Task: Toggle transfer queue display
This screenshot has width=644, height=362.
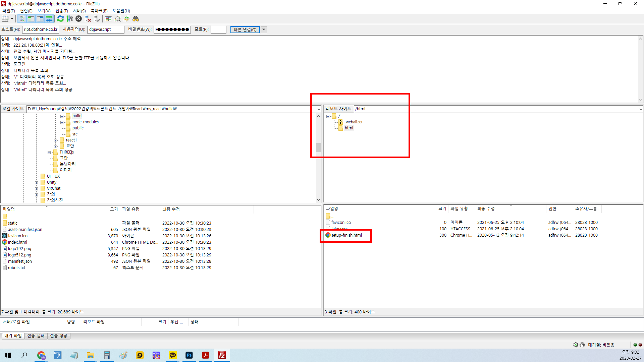Action: point(49,19)
